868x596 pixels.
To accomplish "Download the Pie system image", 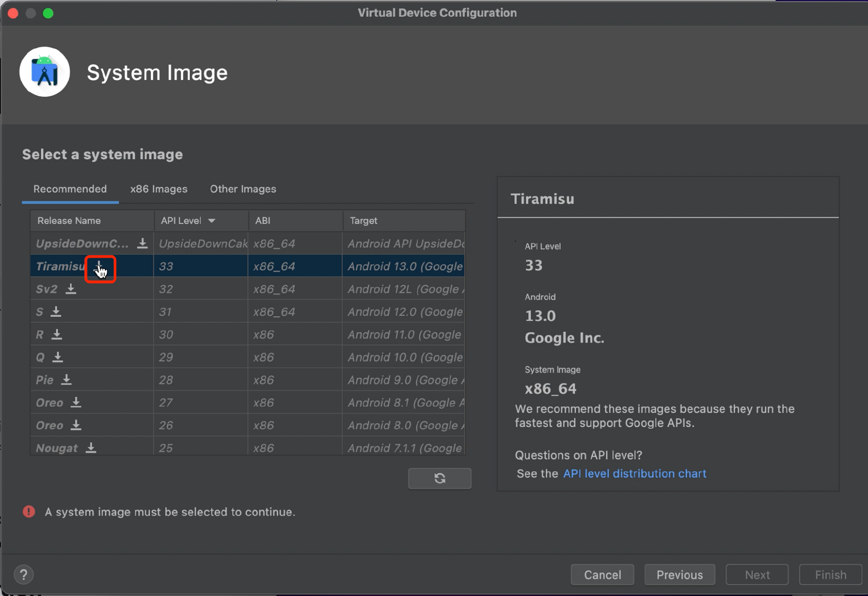I will pyautogui.click(x=66, y=380).
